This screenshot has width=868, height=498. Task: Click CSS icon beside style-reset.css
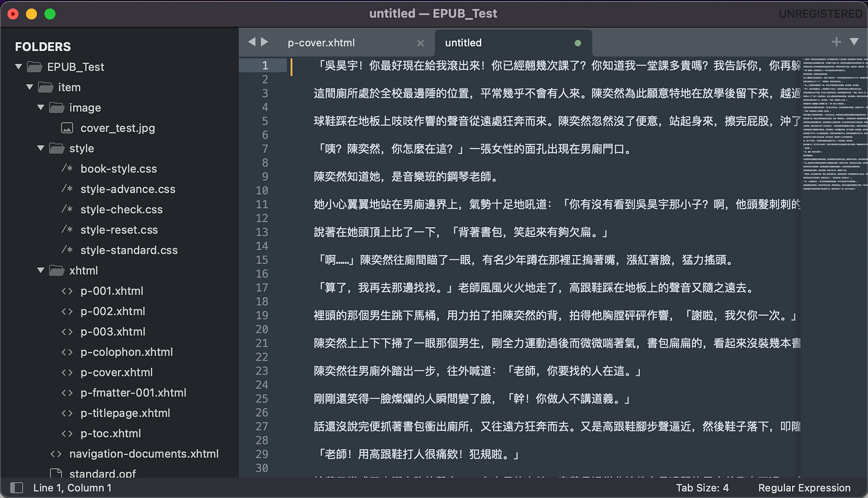[x=67, y=229]
